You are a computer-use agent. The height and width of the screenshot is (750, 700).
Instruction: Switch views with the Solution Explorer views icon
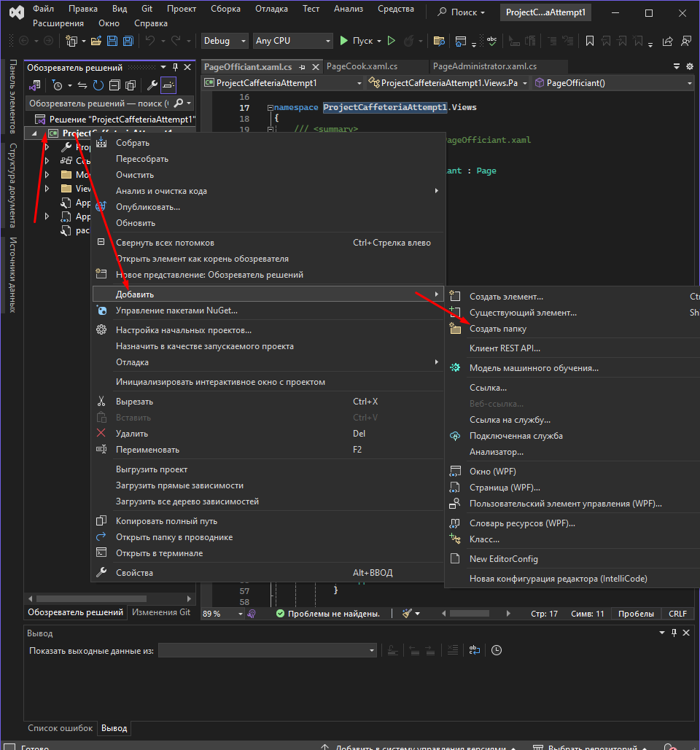(34, 85)
